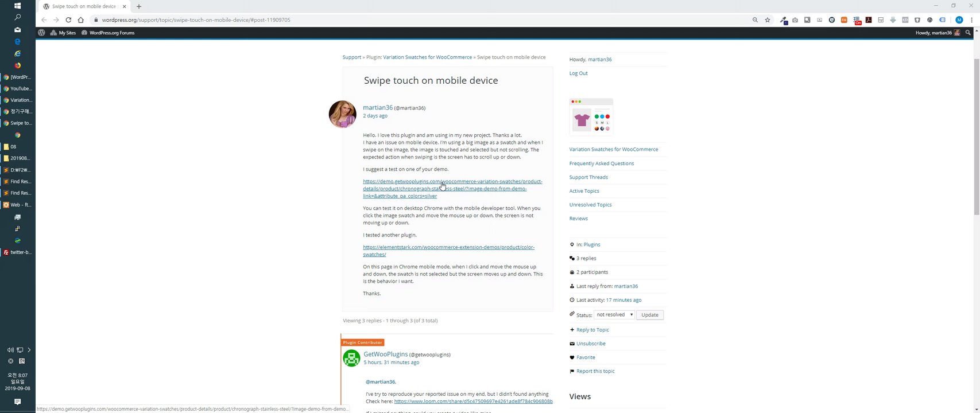Open Windows Start menu
The image size is (980, 413).
(18, 6)
